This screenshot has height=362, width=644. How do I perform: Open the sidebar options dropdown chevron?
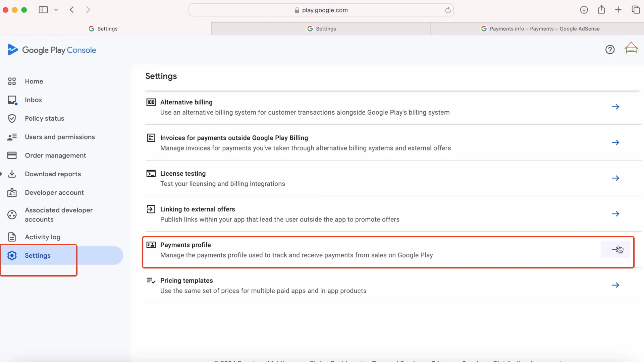tap(56, 10)
